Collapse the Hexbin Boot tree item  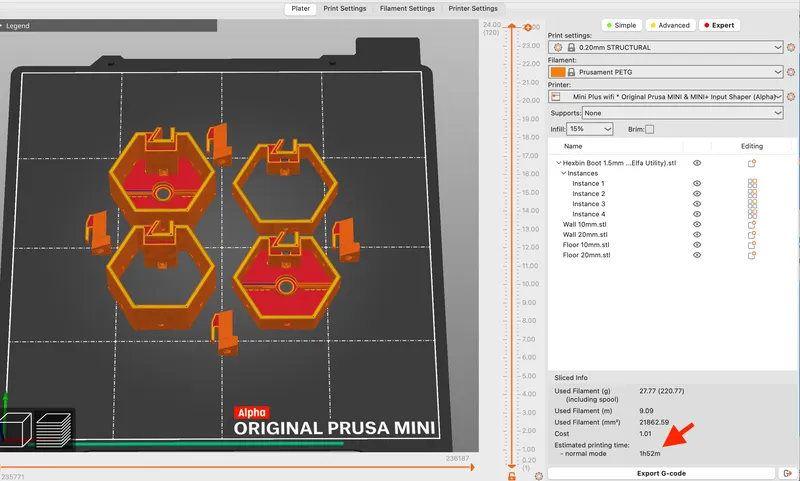(559, 163)
